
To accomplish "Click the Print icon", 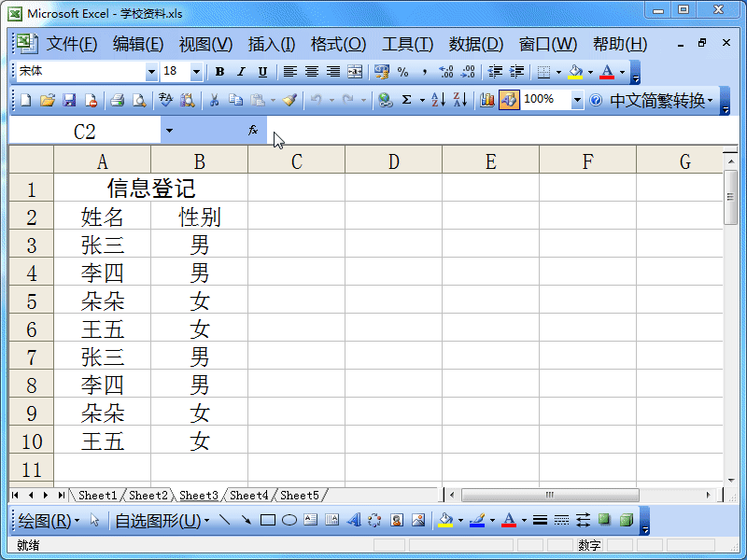I will click(x=118, y=100).
